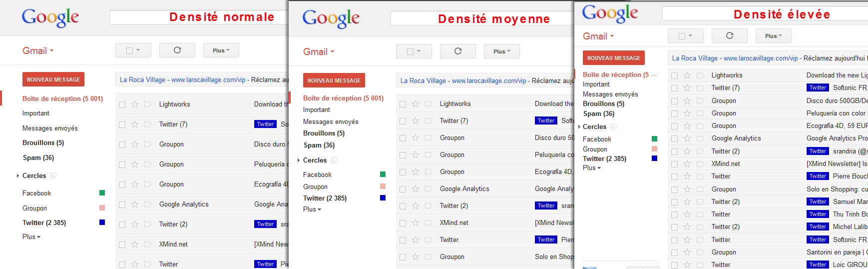868x269 pixels.
Task: Check the Twitter (2) email checkbox, normal density panel
Action: click(122, 224)
